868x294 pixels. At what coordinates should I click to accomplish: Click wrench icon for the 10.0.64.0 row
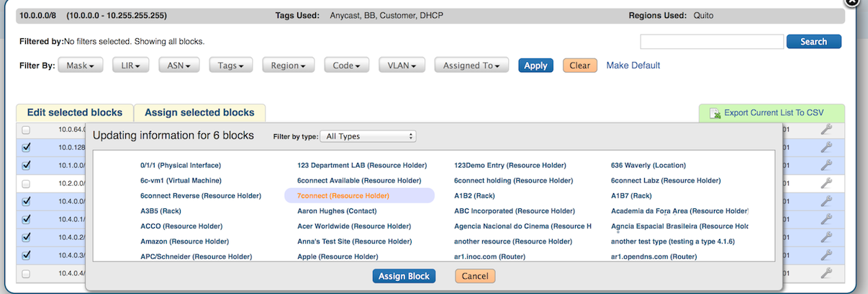(826, 130)
